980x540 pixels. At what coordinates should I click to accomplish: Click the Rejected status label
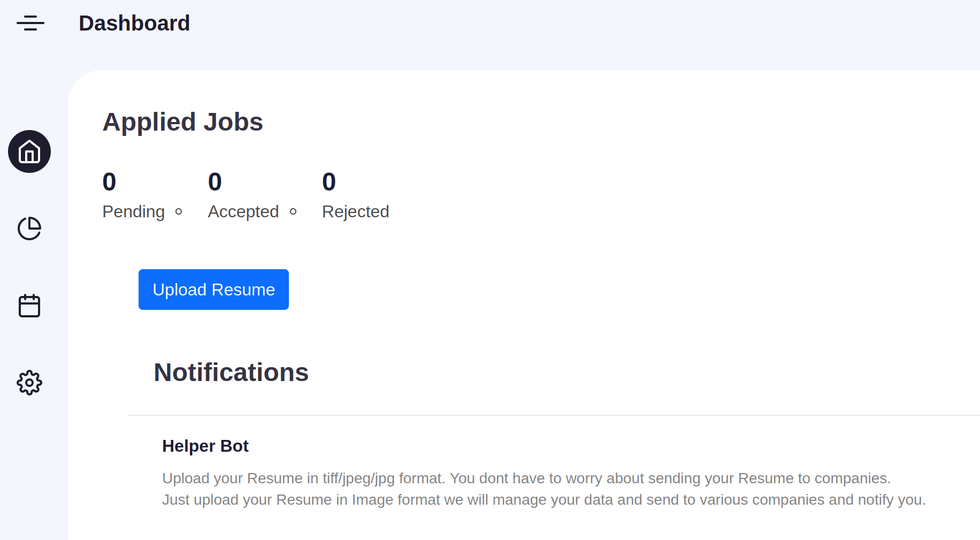tap(355, 211)
